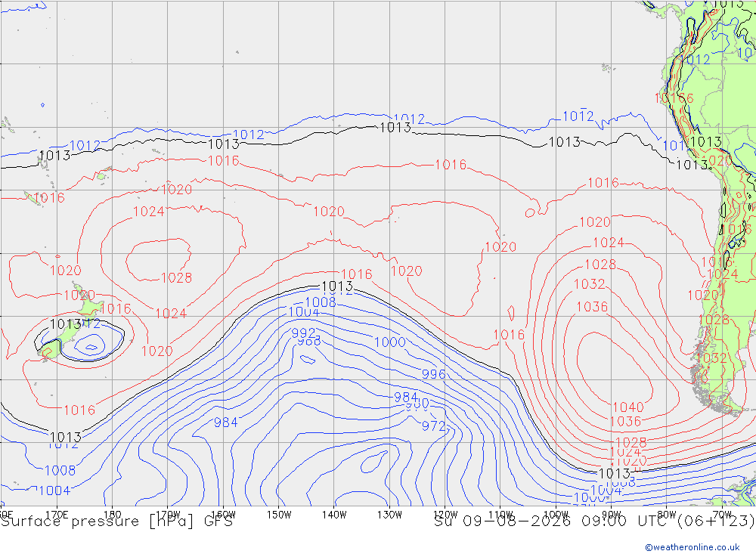Click the 140W longitude axis label
Screen dimensions: 756x554
334,515
